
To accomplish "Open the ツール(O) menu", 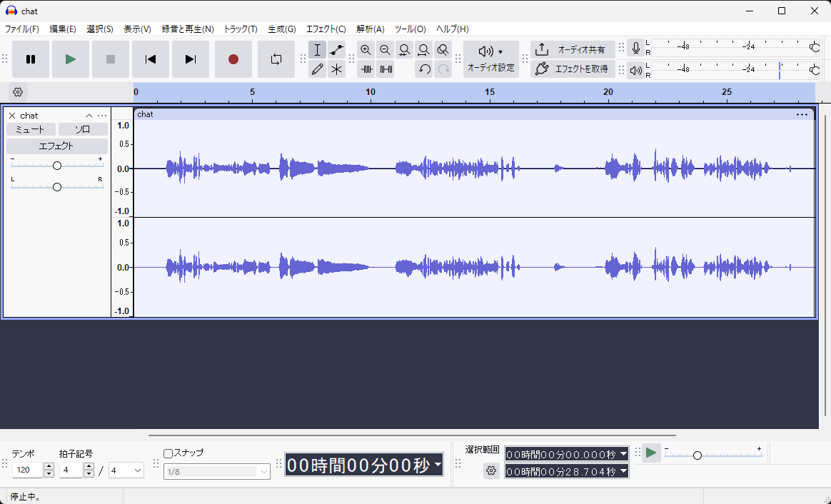I will click(411, 29).
